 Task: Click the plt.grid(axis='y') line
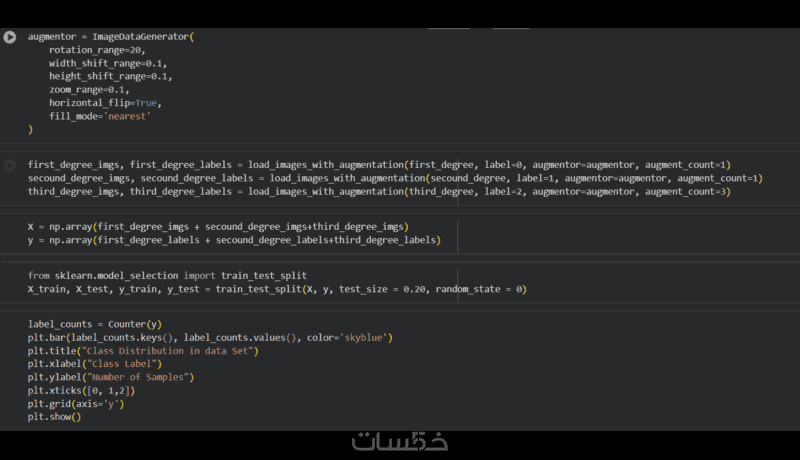(x=76, y=404)
